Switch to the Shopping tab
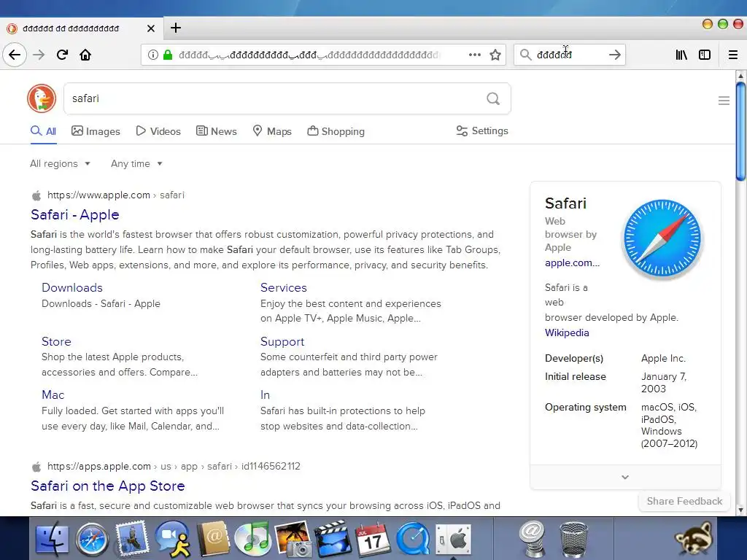Image resolution: width=747 pixels, height=560 pixels. click(336, 131)
